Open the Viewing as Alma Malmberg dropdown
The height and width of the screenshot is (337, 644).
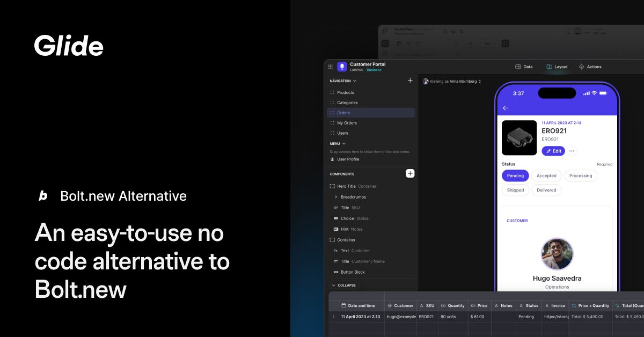(452, 82)
